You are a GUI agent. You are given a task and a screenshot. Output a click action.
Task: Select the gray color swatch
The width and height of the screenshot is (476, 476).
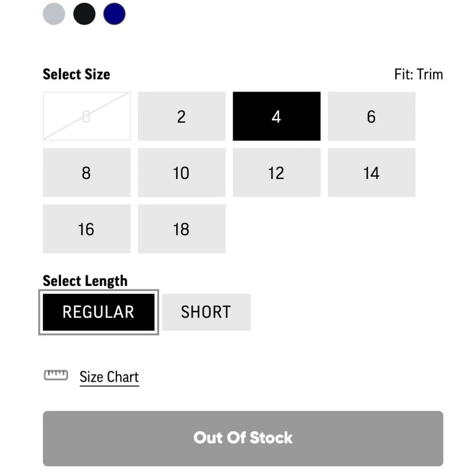click(54, 14)
